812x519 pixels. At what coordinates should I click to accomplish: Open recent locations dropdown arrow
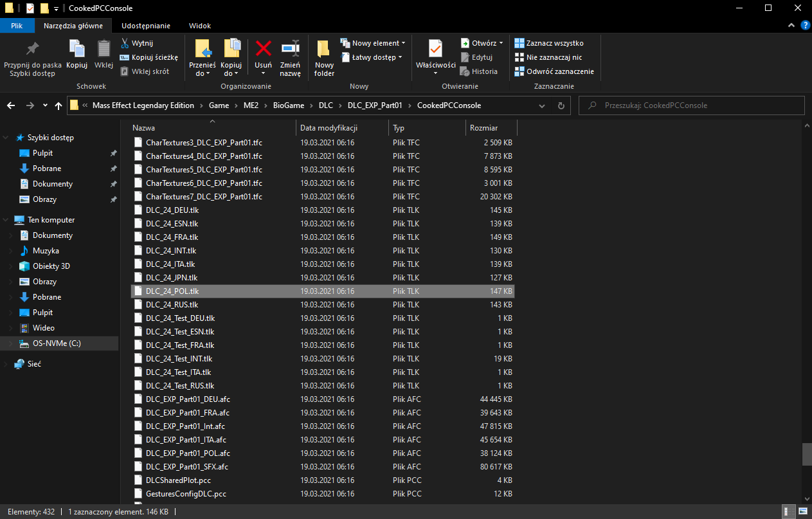point(45,105)
